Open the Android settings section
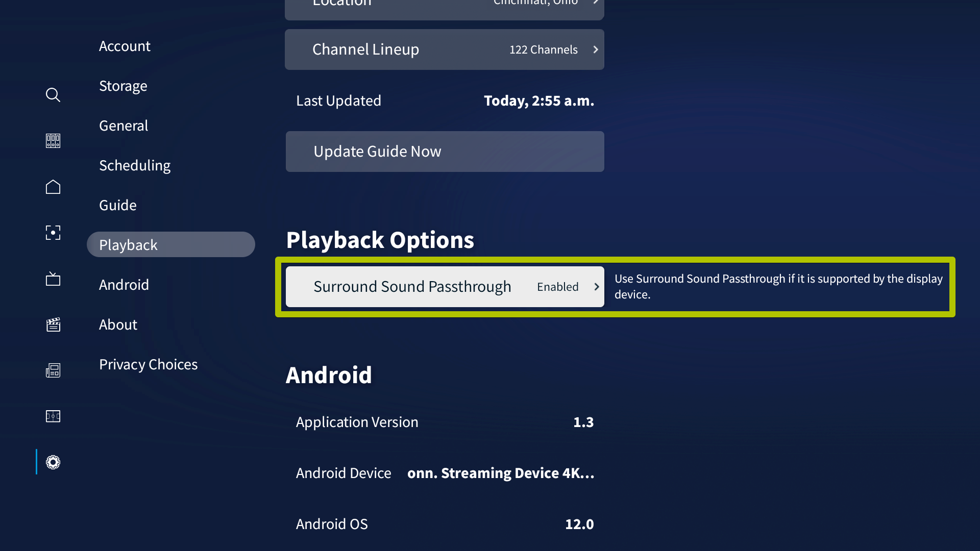 124,285
